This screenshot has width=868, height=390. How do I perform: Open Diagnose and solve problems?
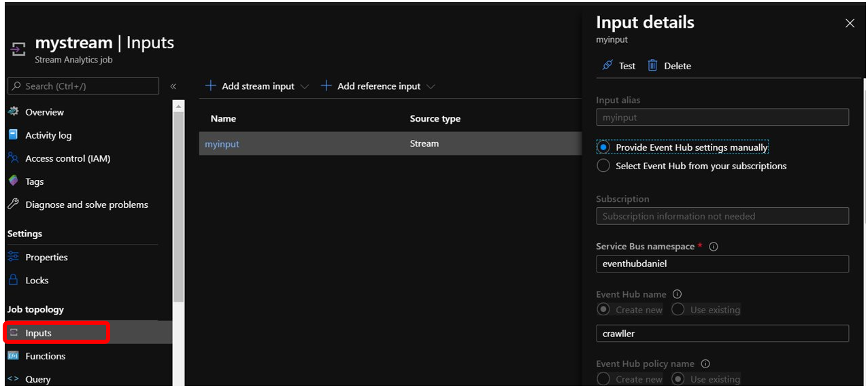[86, 205]
